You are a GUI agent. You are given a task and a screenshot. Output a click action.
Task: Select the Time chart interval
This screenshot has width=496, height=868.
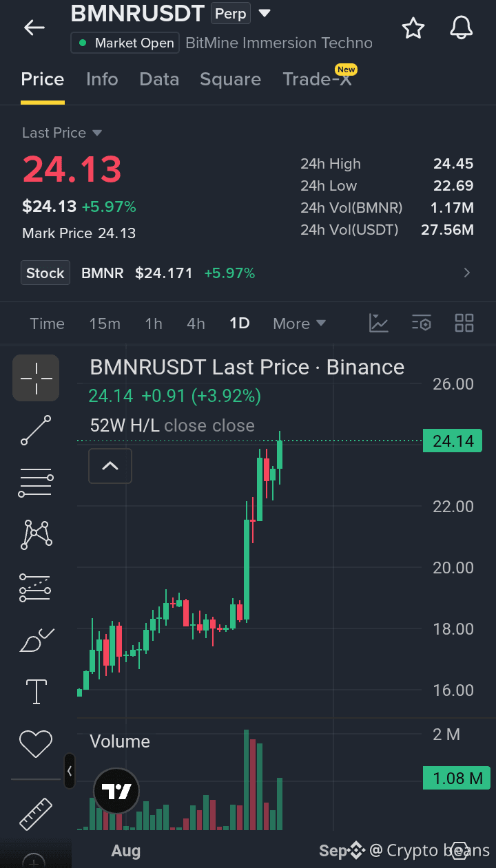47,324
